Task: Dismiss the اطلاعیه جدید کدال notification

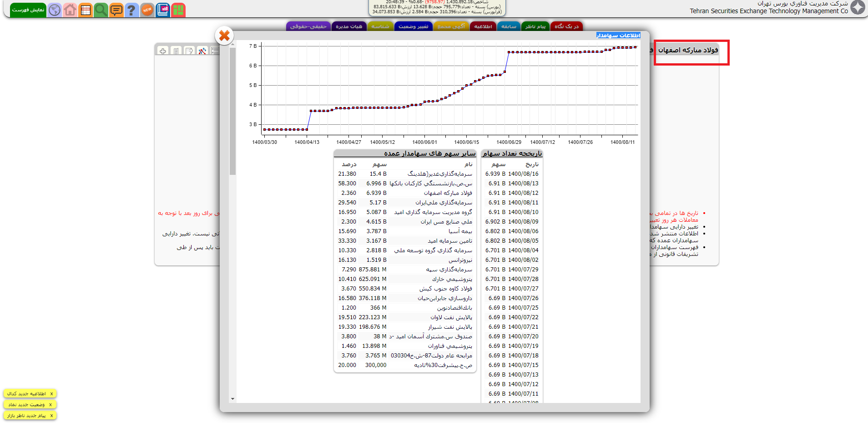Action: tap(51, 393)
